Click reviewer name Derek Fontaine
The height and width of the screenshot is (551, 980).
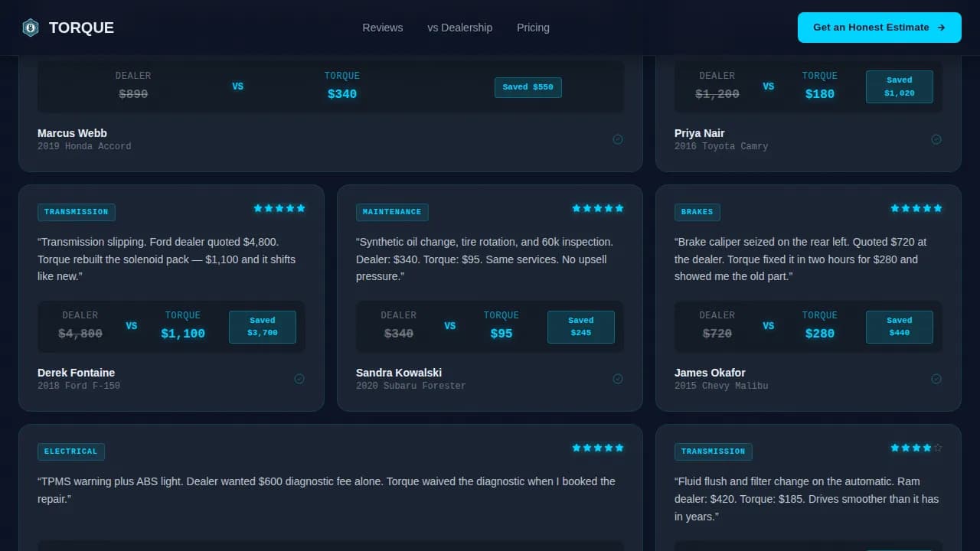tap(76, 373)
